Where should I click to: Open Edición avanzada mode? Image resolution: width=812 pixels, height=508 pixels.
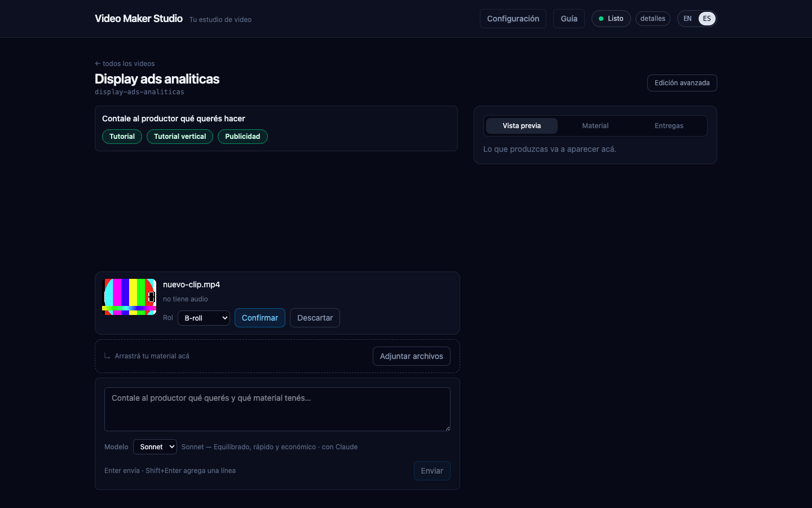click(x=682, y=83)
